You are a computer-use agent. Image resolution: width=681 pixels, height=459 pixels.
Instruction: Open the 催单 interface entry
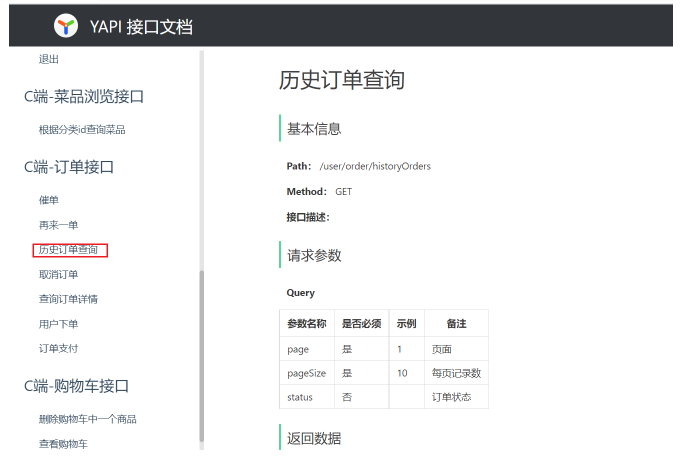(x=49, y=200)
